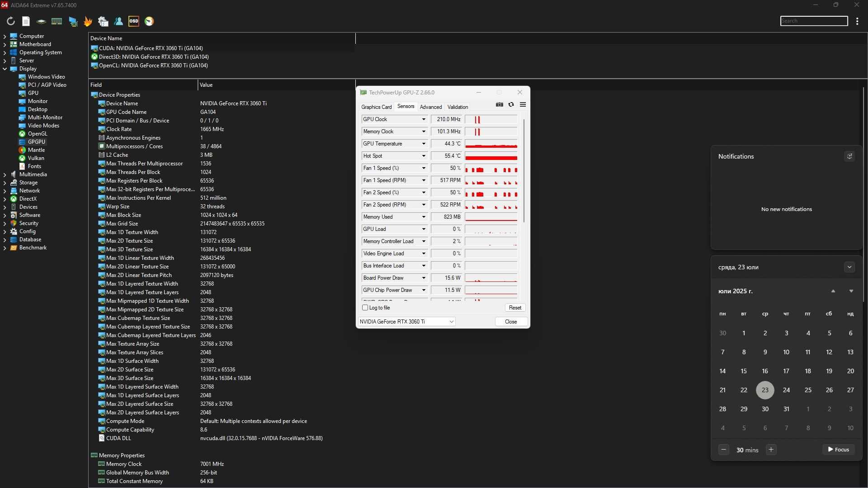Select the CUDA NVIDIA GeForce device row
The height and width of the screenshot is (488, 868).
tap(151, 48)
